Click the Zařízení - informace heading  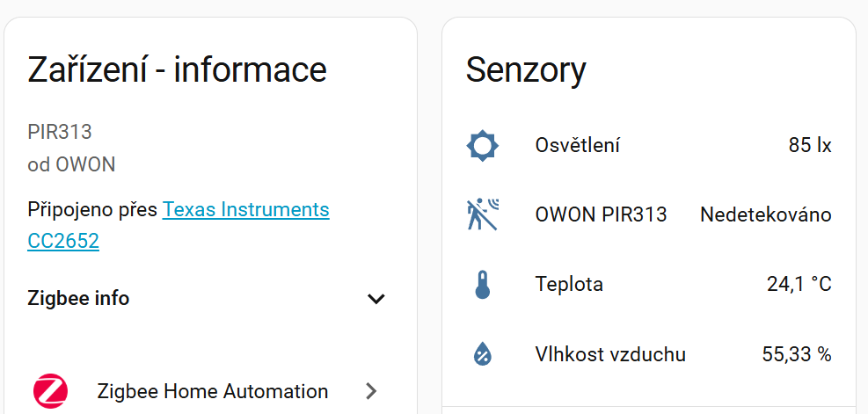tap(178, 69)
